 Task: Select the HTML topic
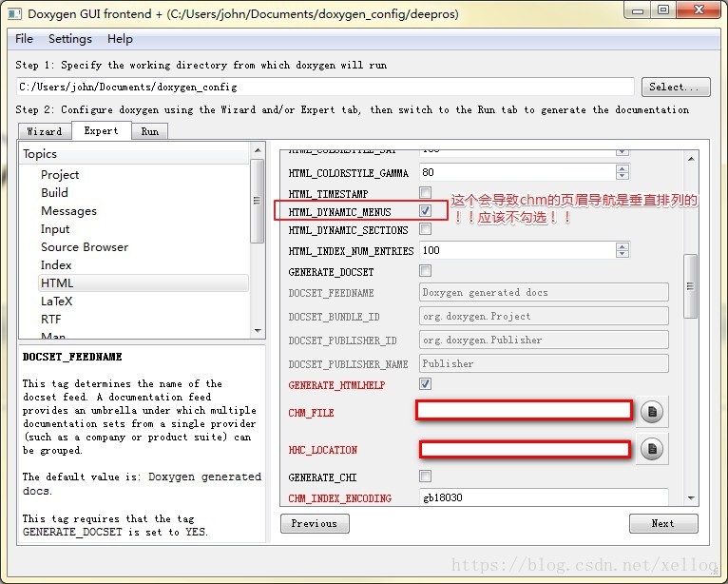[144, 282]
